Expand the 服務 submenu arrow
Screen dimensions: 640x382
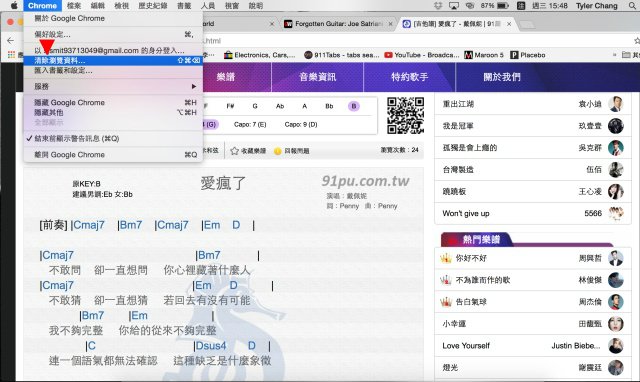pos(194,87)
